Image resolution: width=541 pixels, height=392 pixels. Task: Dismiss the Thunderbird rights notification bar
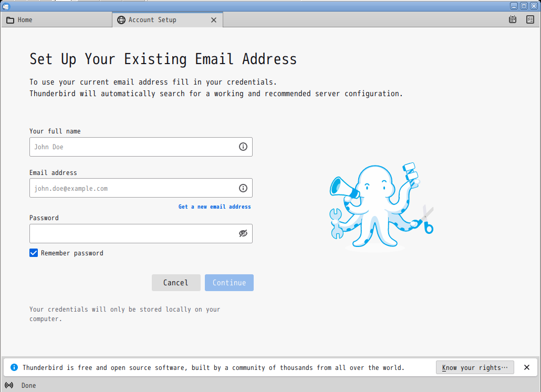click(x=527, y=367)
